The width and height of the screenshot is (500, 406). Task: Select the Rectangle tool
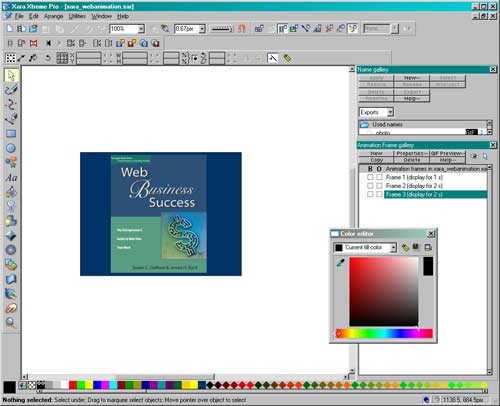[x=11, y=133]
